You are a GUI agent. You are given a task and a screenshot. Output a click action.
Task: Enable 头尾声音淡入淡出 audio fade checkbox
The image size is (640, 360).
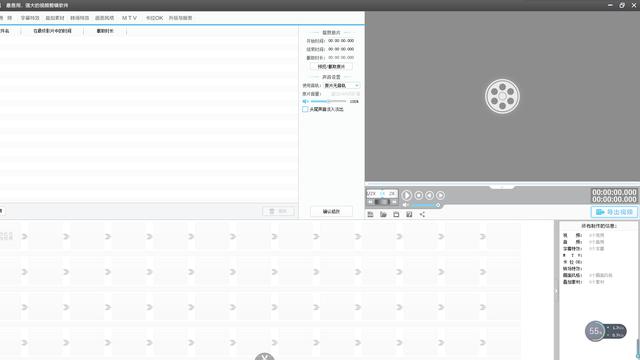pos(305,109)
